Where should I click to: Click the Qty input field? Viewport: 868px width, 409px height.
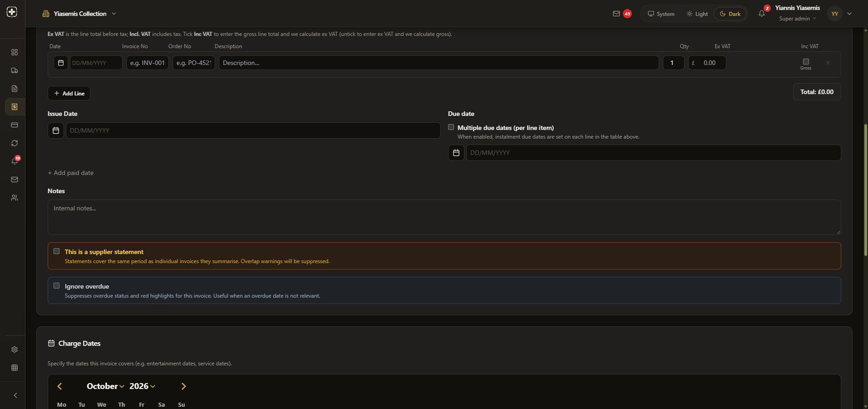[673, 63]
